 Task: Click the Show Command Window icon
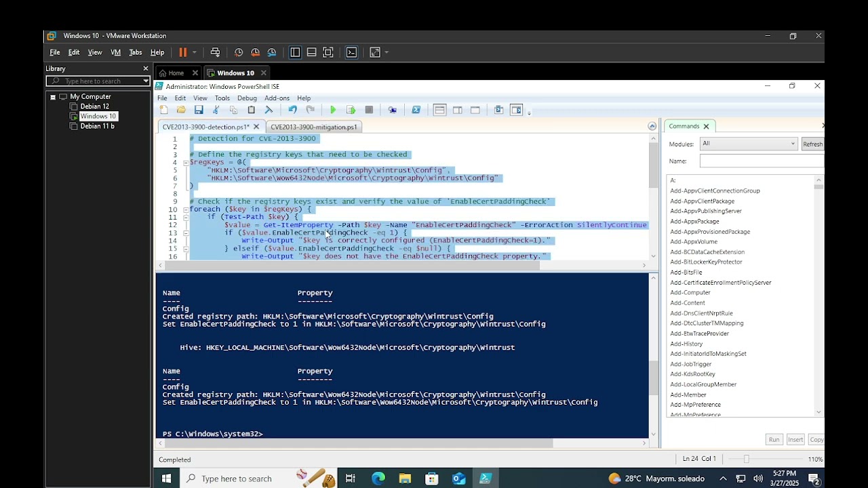tap(498, 110)
